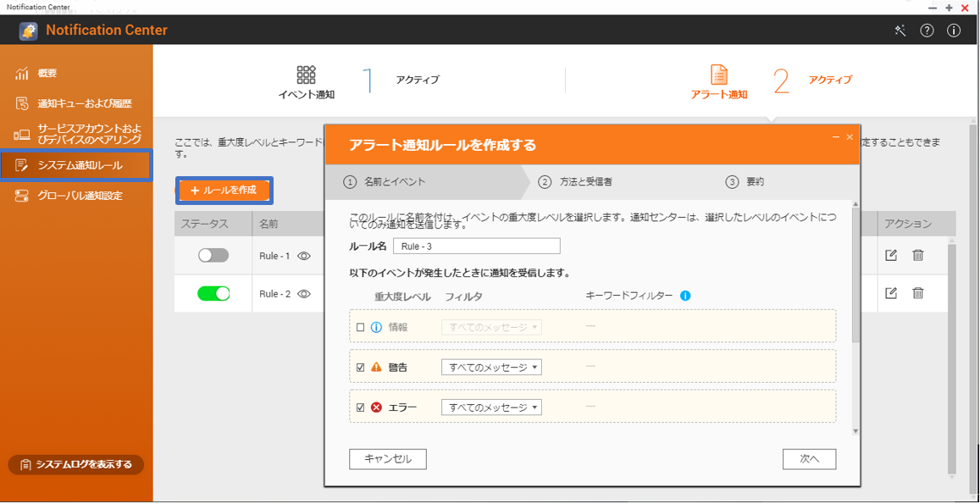Image resolution: width=980 pixels, height=504 pixels.
Task: Edit Rule - 2 with pencil icon
Action: coord(891,293)
